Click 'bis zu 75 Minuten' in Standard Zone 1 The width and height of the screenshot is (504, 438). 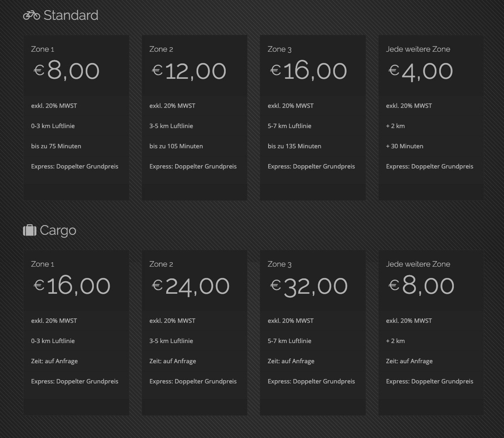(x=56, y=146)
